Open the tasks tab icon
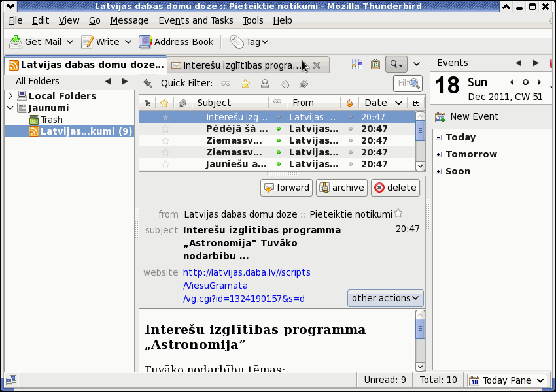Screen dimensions: 556x392 (375, 64)
